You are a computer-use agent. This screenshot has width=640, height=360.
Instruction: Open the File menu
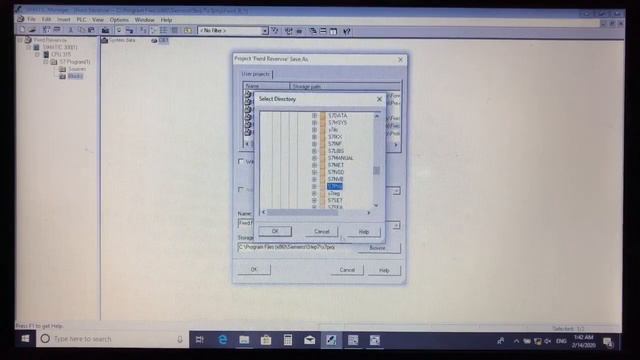[31, 19]
